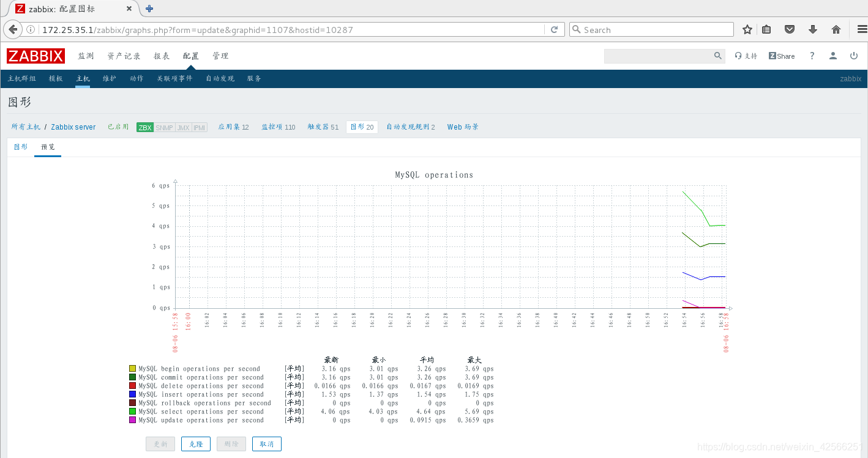This screenshot has height=458, width=868.
Task: Click the magenta update operations legend swatch
Action: coord(132,420)
